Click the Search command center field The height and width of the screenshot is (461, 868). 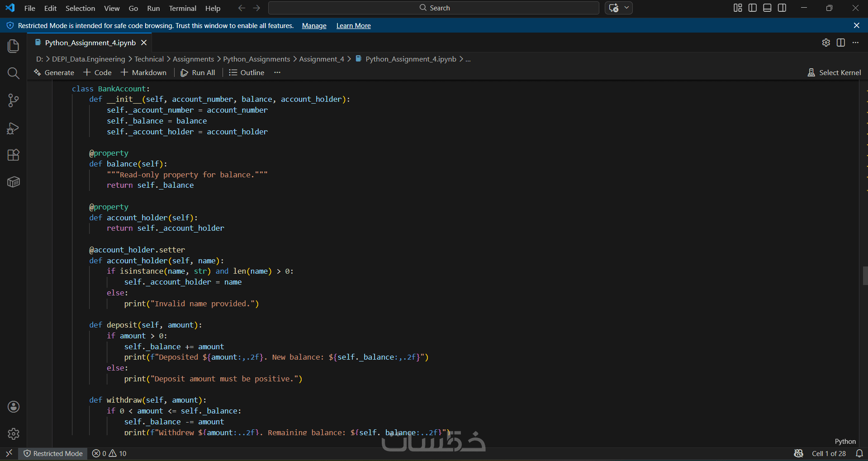(x=434, y=8)
